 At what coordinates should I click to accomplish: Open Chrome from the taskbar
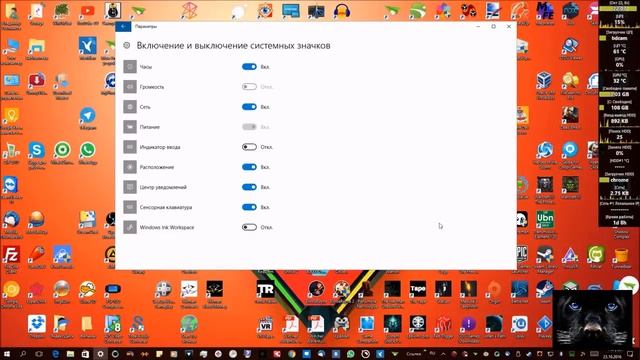point(291,354)
